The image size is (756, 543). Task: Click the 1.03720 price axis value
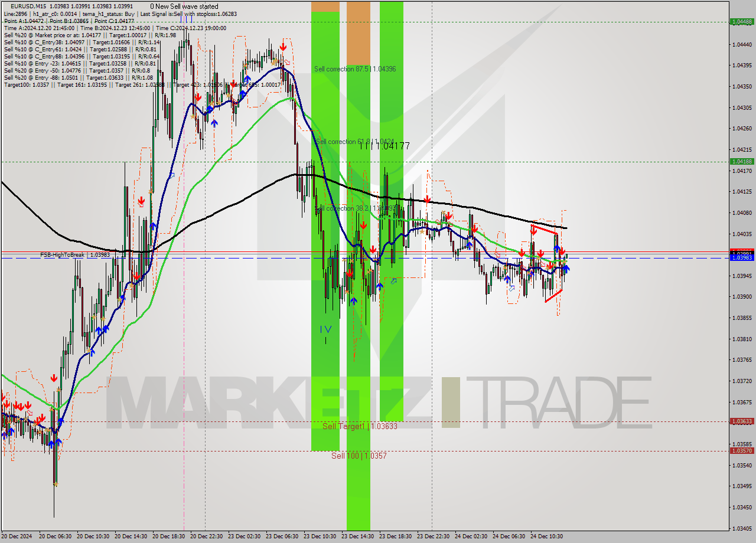tap(742, 381)
